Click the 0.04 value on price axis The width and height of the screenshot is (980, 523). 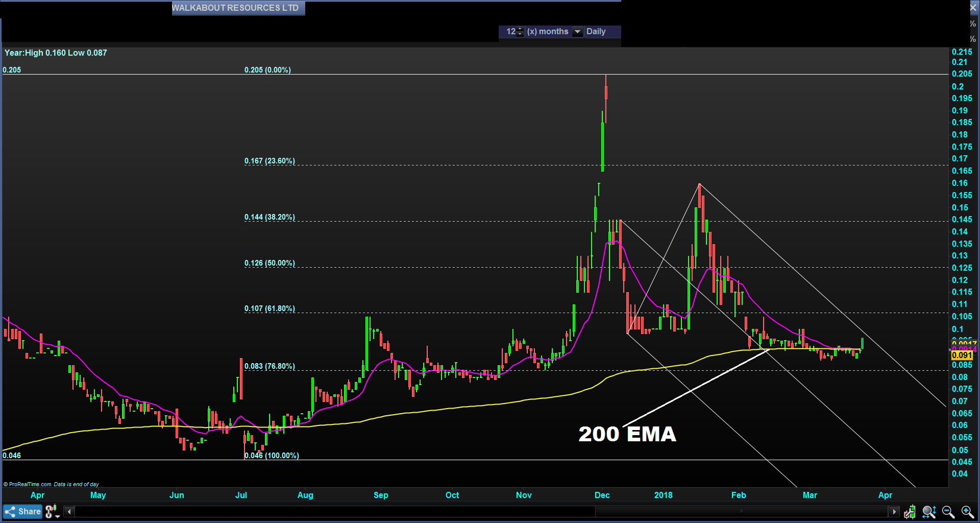[x=960, y=473]
